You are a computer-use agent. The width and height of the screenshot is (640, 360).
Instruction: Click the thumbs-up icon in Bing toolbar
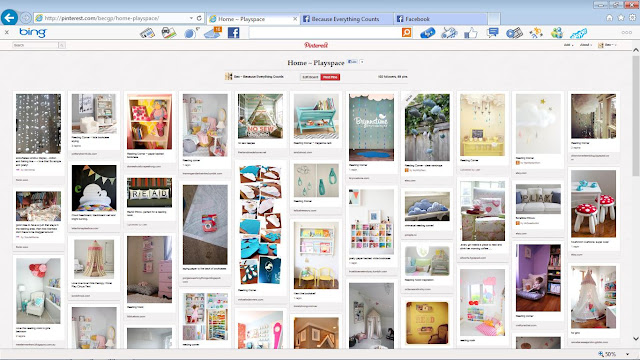[471, 33]
